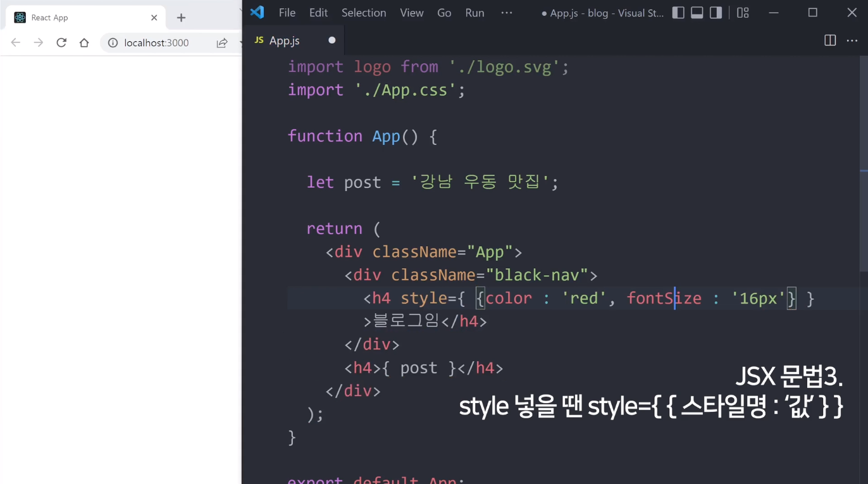Select the App.js editor tab

coord(294,40)
